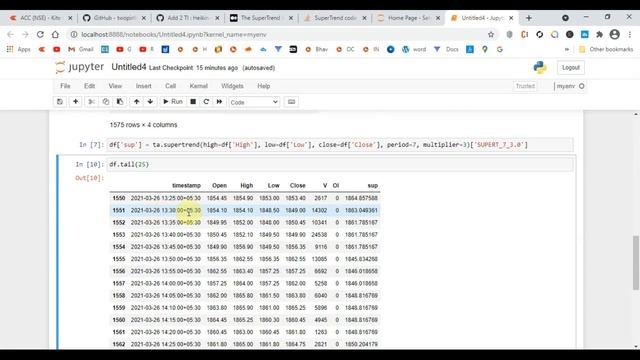Screen dimensions: 640x360
Task: Switch to ACC (NSE) Kite tab
Action: 40,18
